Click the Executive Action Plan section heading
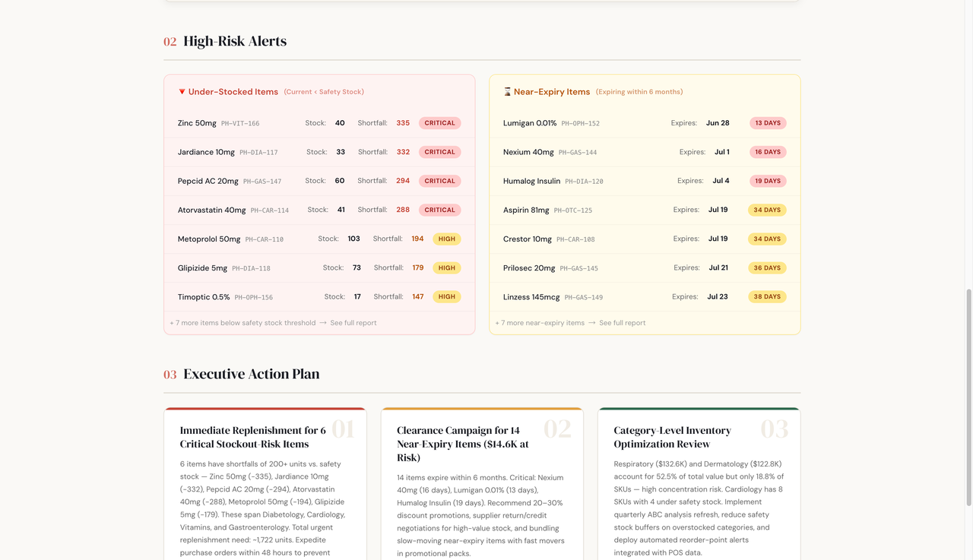Viewport: 973px width, 560px height. point(252,374)
